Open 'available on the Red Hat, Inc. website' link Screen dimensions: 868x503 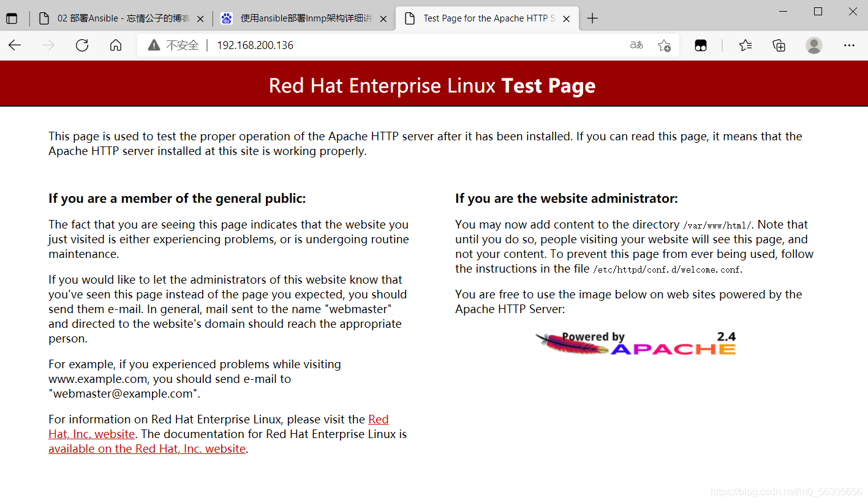click(x=147, y=449)
